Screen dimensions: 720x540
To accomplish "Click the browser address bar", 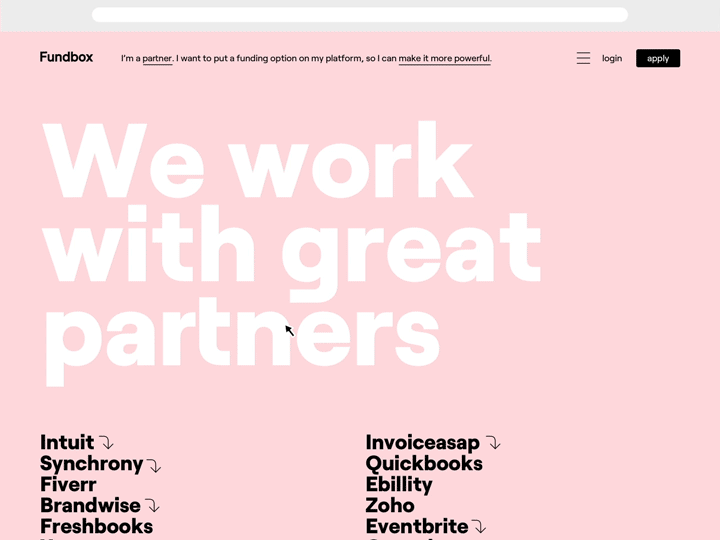I will click(x=360, y=15).
